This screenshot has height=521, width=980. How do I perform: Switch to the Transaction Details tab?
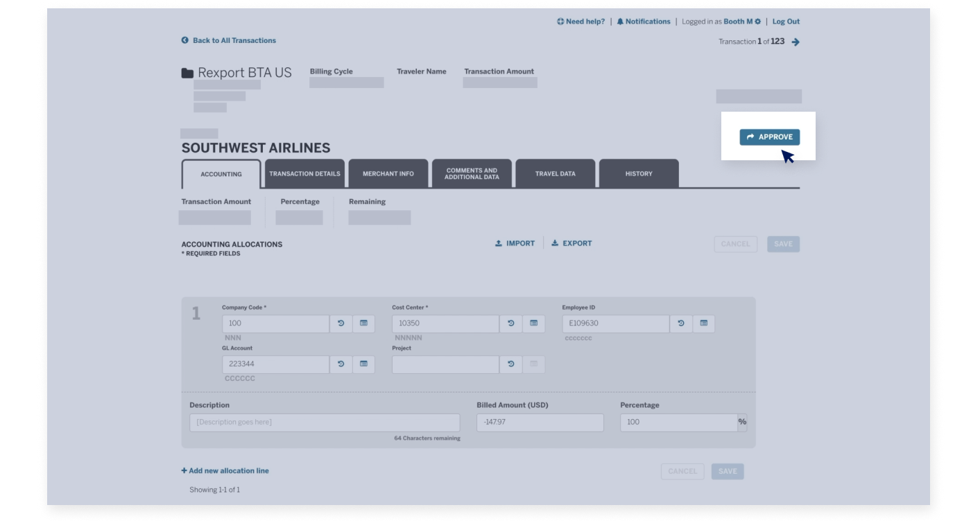304,173
